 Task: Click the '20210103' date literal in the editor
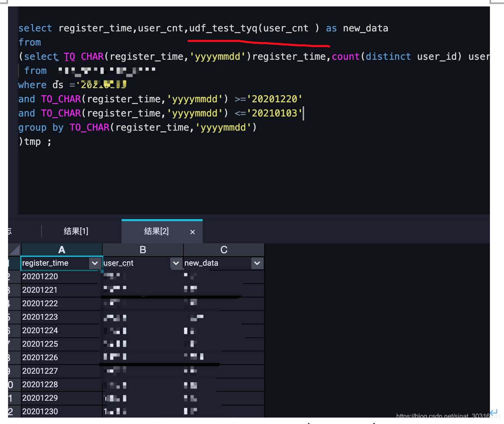(275, 113)
